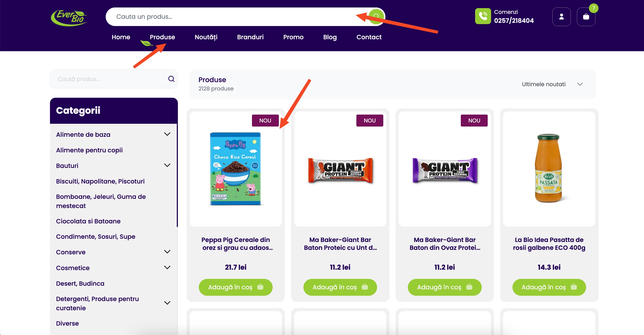This screenshot has height=335, width=644.
Task: Open the shopping cart icon
Action: pos(586,17)
